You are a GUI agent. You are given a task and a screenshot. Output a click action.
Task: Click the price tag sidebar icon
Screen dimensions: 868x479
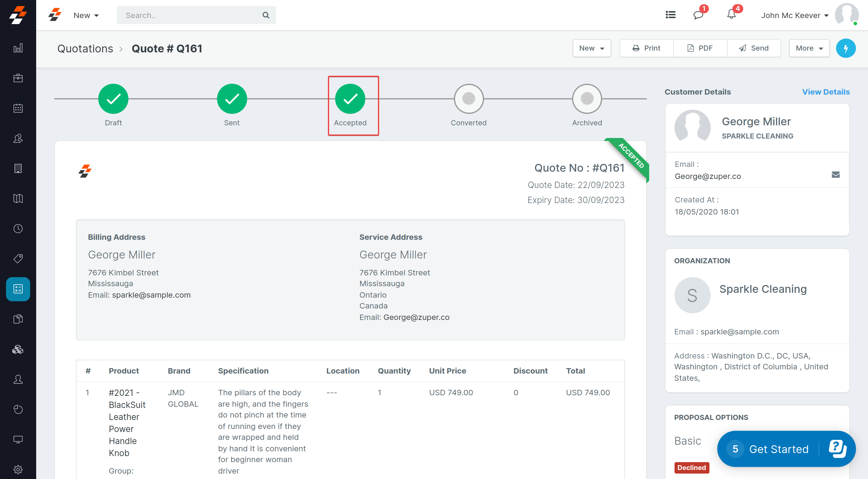(x=18, y=259)
